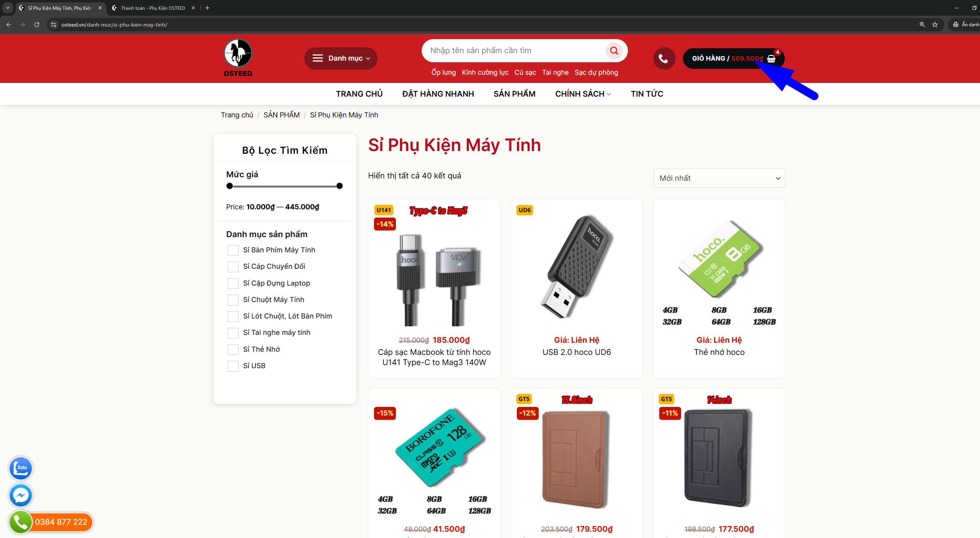Go to ĐẶT HÀNG NHANH menu
Image resolution: width=980 pixels, height=538 pixels.
(x=438, y=94)
